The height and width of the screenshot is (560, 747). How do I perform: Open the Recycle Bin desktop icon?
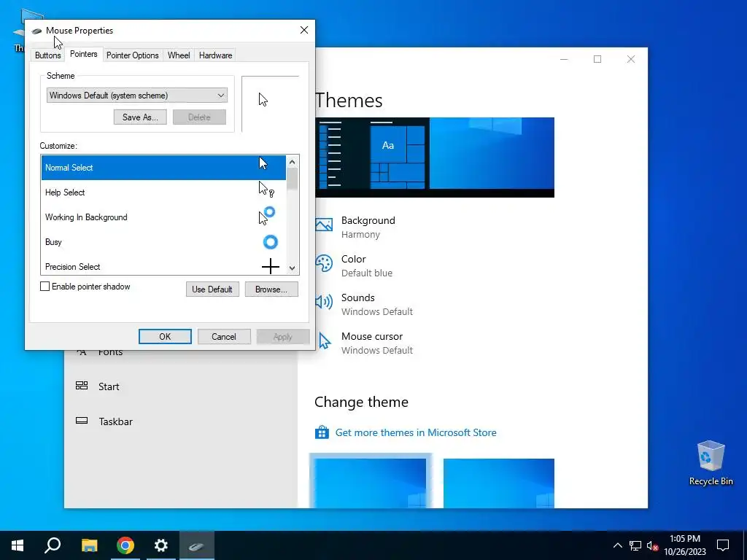[x=711, y=463]
